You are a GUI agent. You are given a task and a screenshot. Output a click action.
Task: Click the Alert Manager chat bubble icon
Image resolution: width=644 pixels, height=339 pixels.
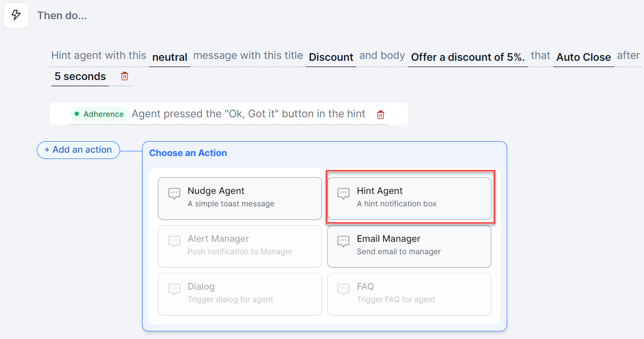[x=174, y=241]
